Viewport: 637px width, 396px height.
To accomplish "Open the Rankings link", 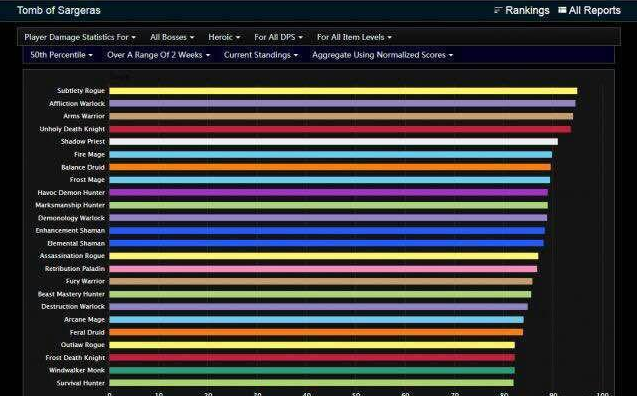I will (527, 10).
